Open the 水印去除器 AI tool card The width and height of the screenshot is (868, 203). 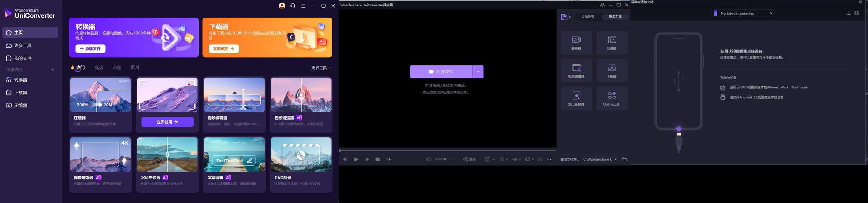click(167, 165)
